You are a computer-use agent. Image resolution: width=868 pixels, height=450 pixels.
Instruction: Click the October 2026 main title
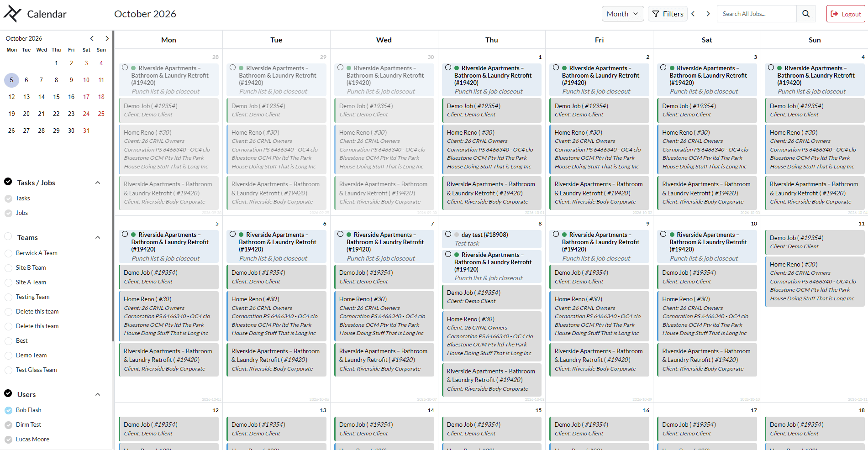point(145,14)
